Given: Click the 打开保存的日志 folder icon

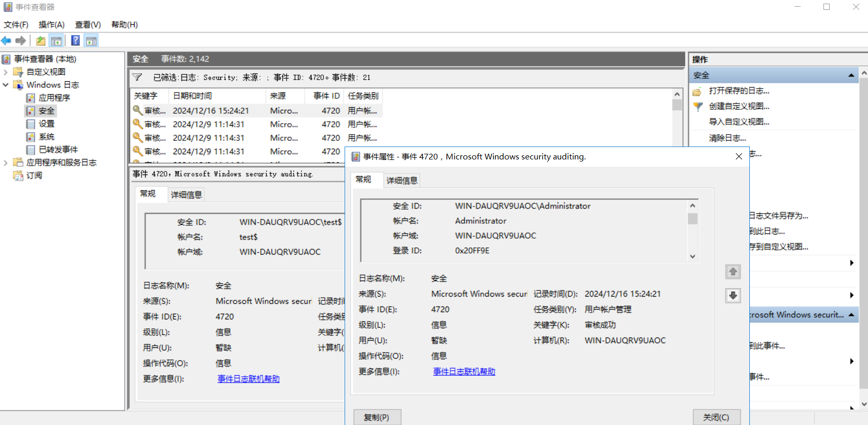Looking at the screenshot, I should click(698, 91).
